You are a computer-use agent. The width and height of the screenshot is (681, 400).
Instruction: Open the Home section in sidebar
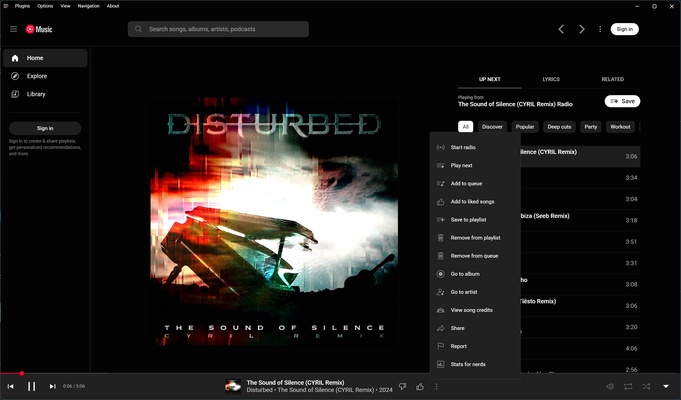[45, 58]
